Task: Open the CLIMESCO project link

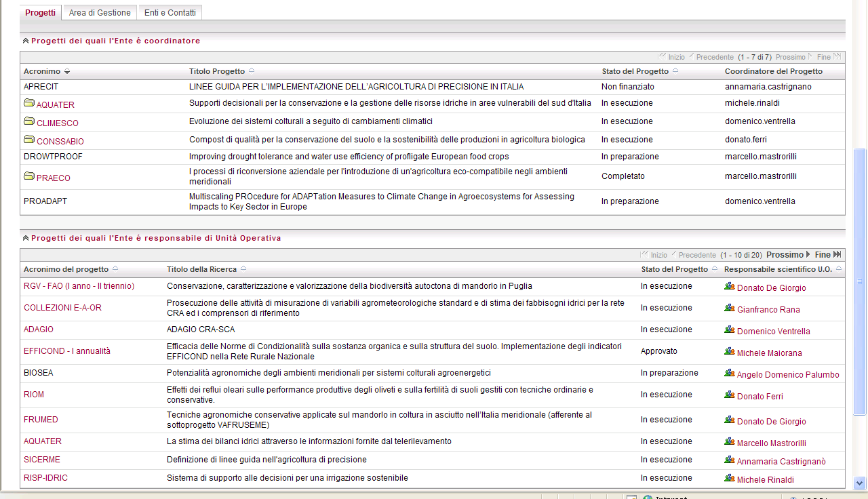Action: [x=58, y=123]
